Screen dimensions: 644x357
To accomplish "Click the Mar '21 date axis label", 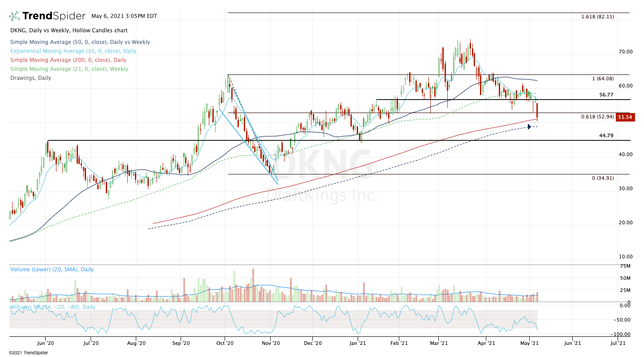I will (x=439, y=344).
